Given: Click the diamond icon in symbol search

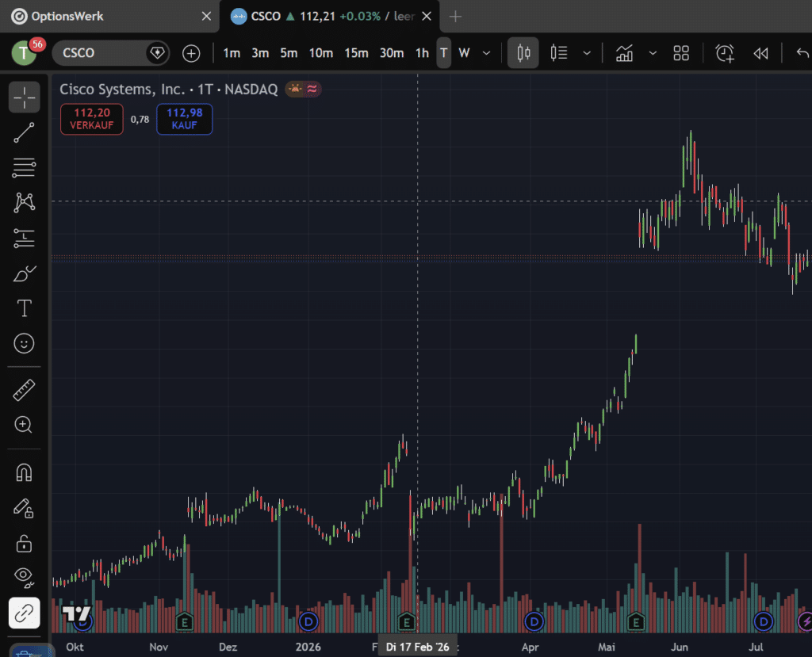Looking at the screenshot, I should [157, 53].
